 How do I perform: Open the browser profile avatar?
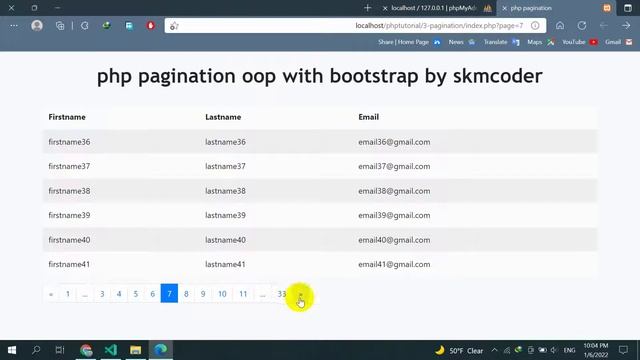tap(37, 26)
